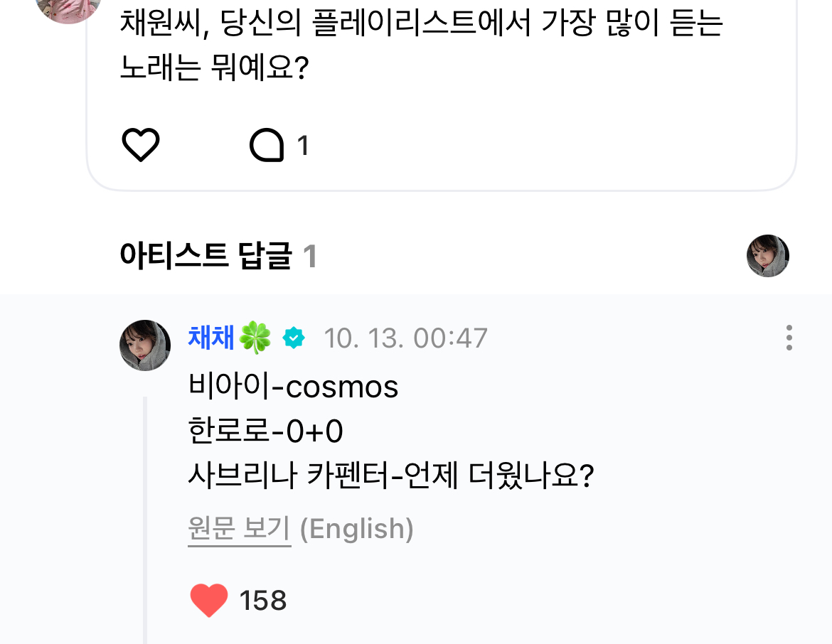Image resolution: width=832 pixels, height=644 pixels.
Task: Select the 아티스트 답글 1 heading
Action: (218, 256)
